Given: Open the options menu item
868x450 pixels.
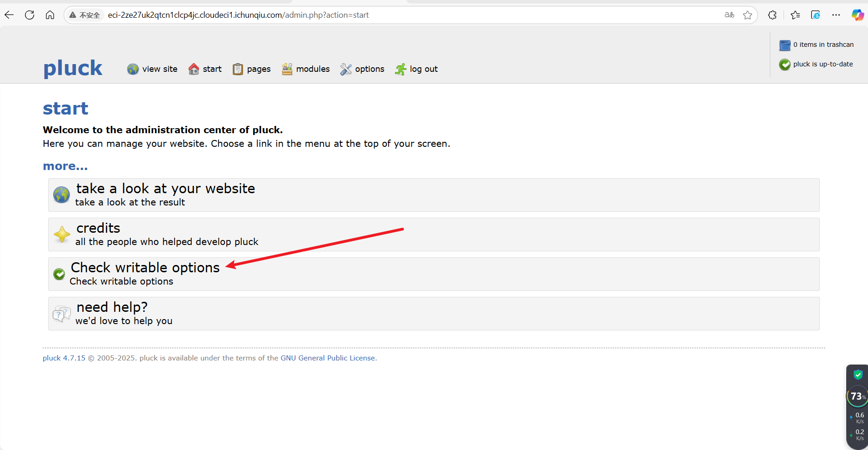Looking at the screenshot, I should [x=370, y=69].
